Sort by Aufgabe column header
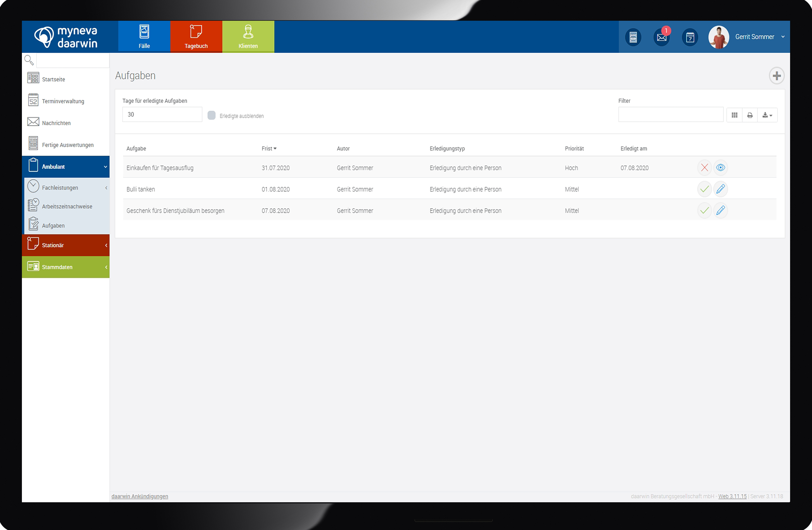The width and height of the screenshot is (812, 530). (x=136, y=149)
